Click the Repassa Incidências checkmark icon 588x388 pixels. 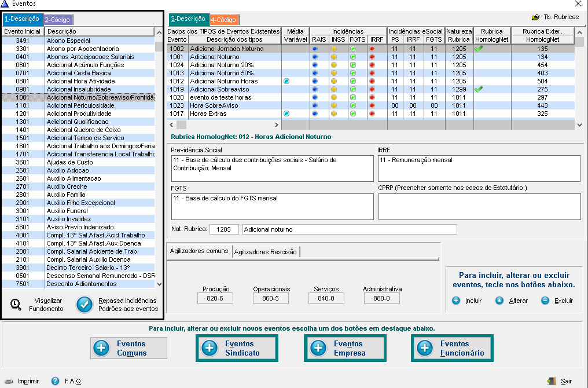click(84, 305)
